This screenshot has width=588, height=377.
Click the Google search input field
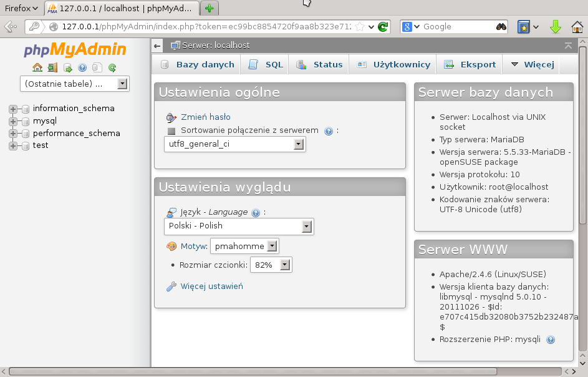456,27
